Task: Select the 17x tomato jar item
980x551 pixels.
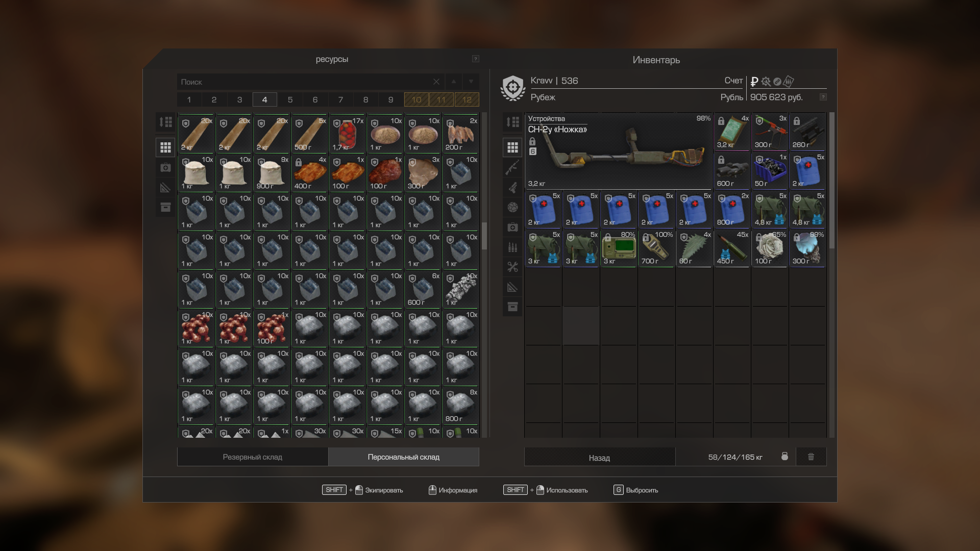Action: [x=348, y=134]
